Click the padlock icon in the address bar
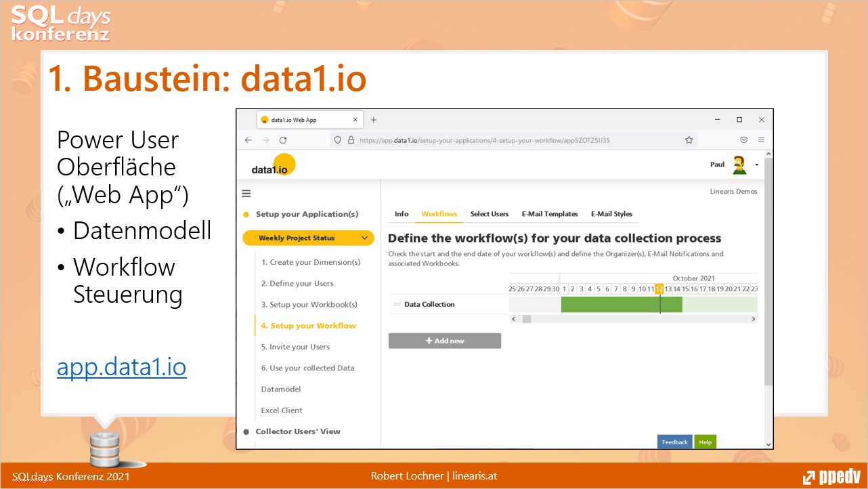This screenshot has height=489, width=868. pos(351,140)
